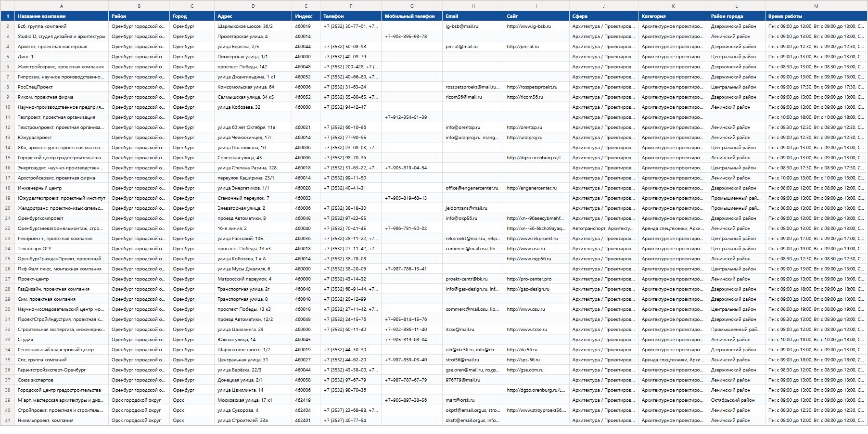The height and width of the screenshot is (434, 868).
Task: Select row 39 number header
Action: coord(7,400)
